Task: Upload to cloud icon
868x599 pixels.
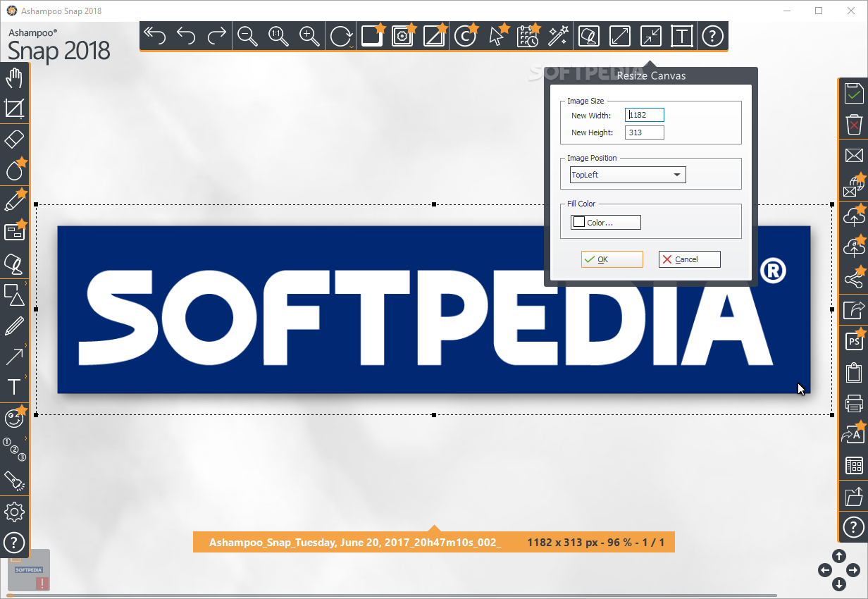Action: tap(854, 216)
